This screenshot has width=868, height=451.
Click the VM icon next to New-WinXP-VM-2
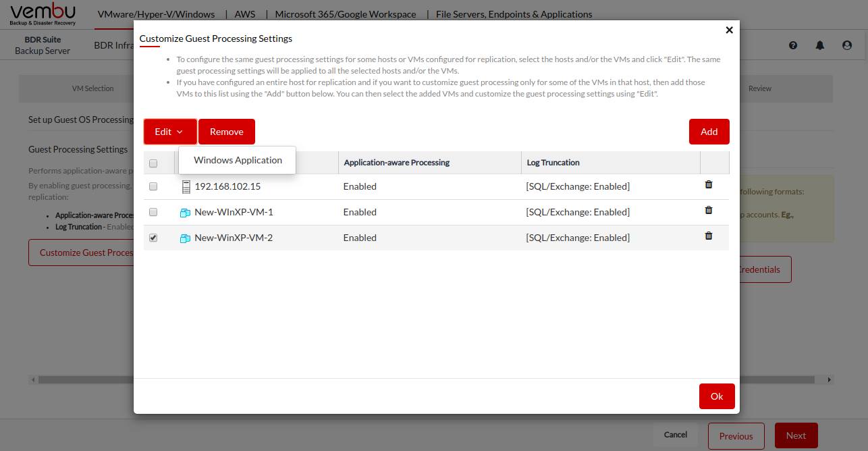(x=186, y=238)
